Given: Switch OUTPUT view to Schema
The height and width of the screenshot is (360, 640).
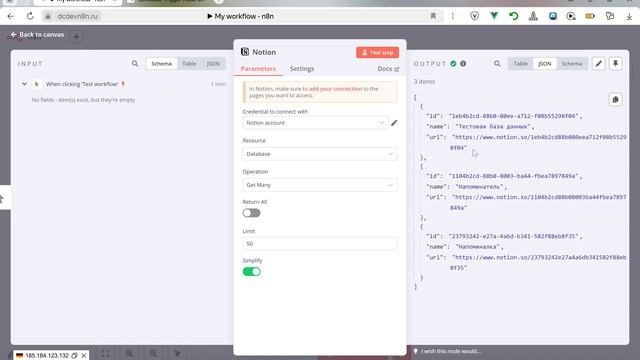Looking at the screenshot, I should point(571,64).
